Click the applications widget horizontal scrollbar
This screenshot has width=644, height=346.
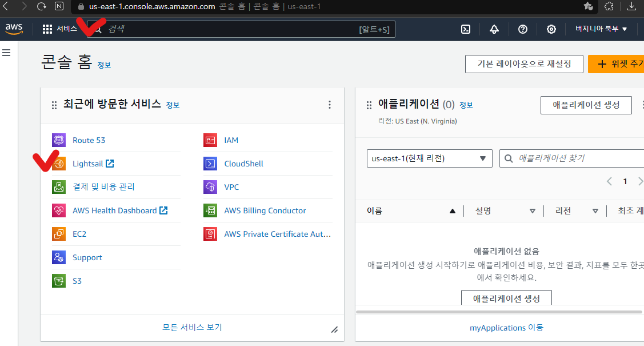pos(499,312)
